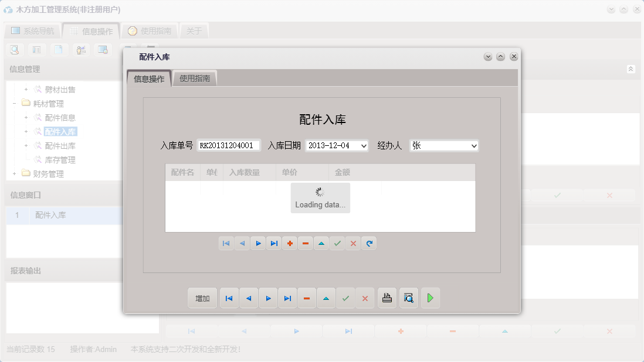644x362 pixels.
Task: Click the new document toolbar icon
Action: pyautogui.click(x=59, y=50)
